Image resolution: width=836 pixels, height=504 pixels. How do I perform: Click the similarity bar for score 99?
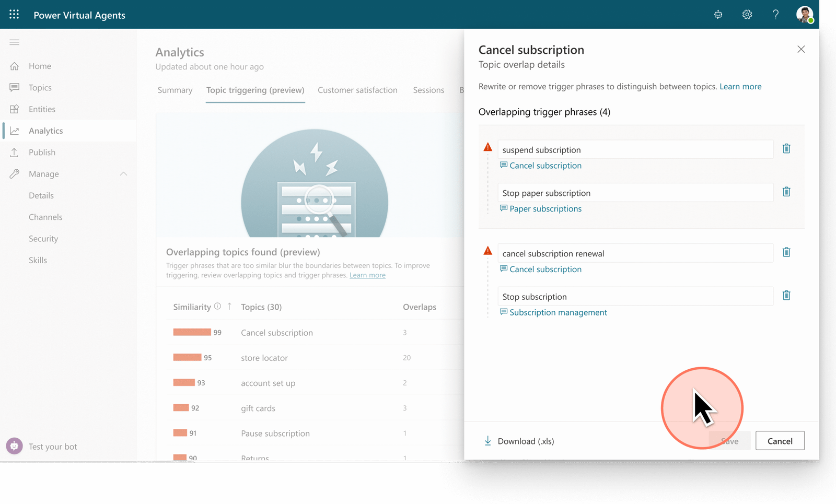point(192,332)
